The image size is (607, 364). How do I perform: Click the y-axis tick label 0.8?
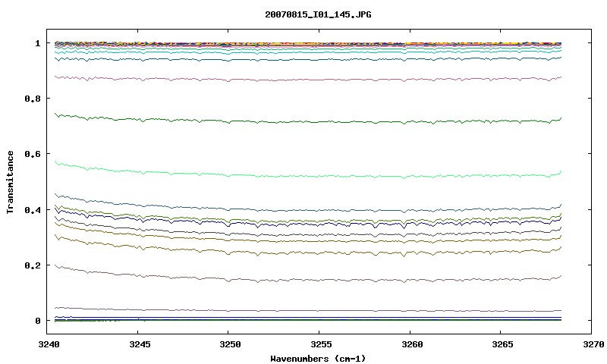[33, 99]
